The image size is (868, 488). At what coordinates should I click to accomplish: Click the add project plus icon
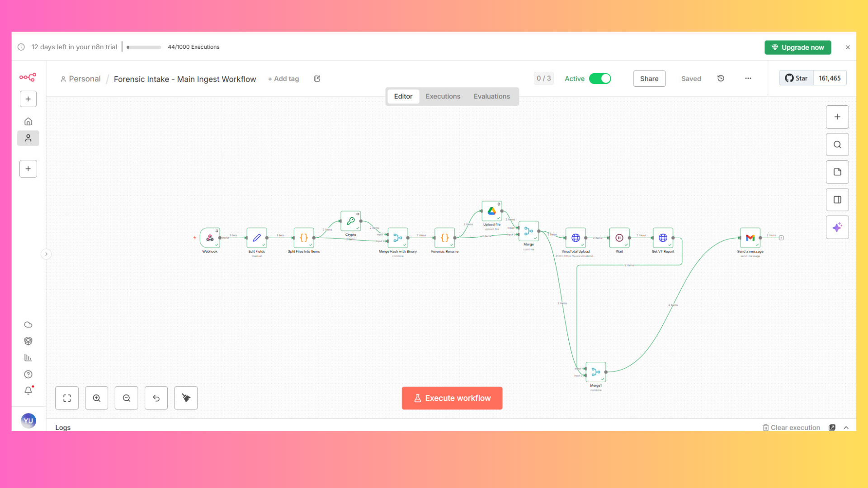(28, 169)
